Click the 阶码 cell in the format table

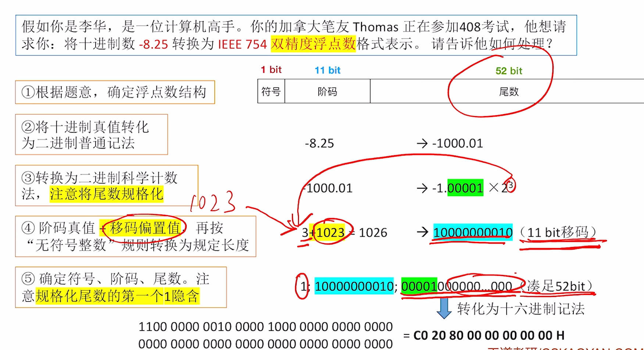click(x=327, y=92)
